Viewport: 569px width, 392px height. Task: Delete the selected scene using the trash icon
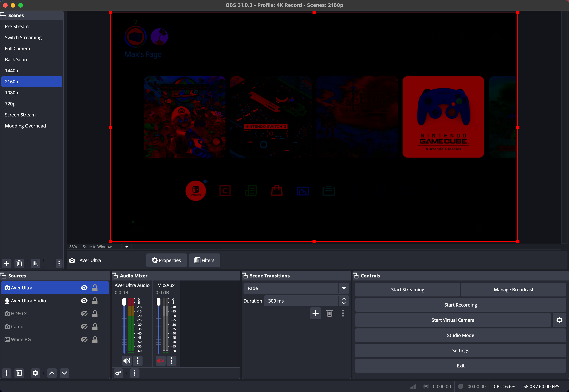pyautogui.click(x=19, y=263)
